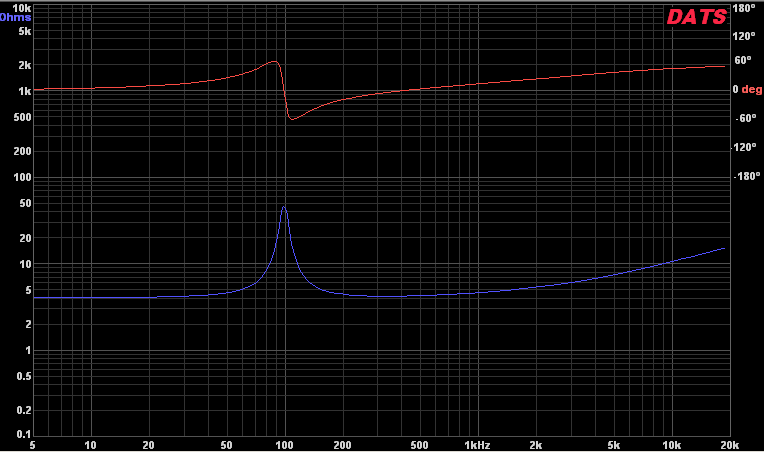The width and height of the screenshot is (764, 452).
Task: Click the -60° phase axis label
Action: [746, 118]
